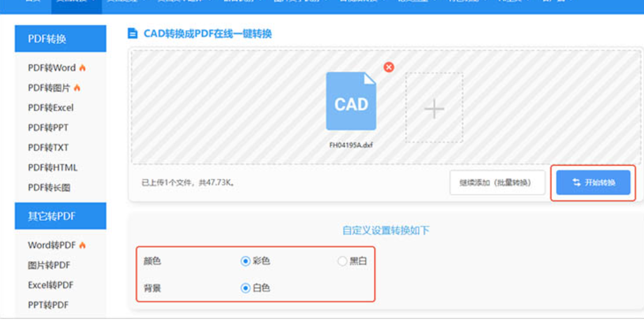Image resolution: width=644 pixels, height=322 pixels.
Task: Open Excel转PDF converter link
Action: (x=51, y=285)
